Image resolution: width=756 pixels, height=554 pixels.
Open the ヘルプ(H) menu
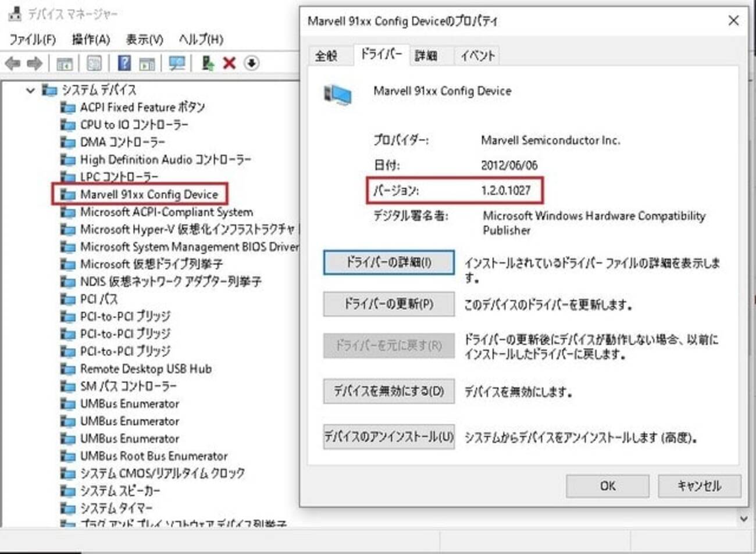pos(201,40)
